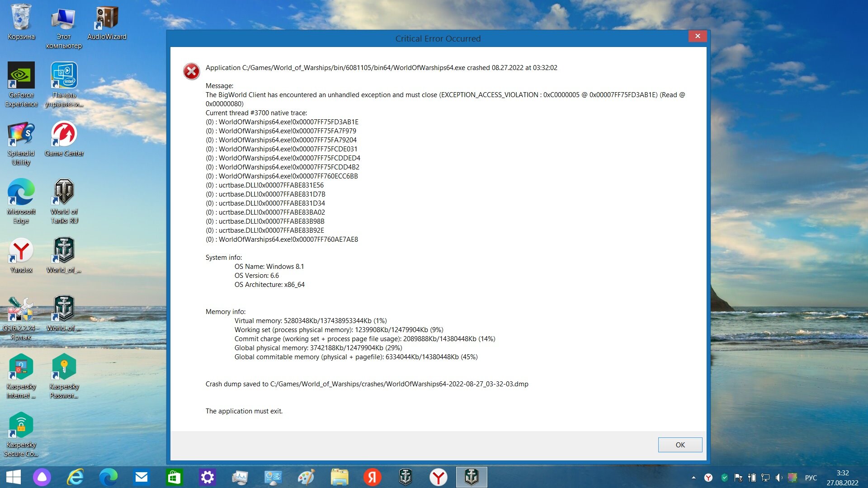Click the 'OS Name: Windows 8.1' line

pyautogui.click(x=269, y=267)
